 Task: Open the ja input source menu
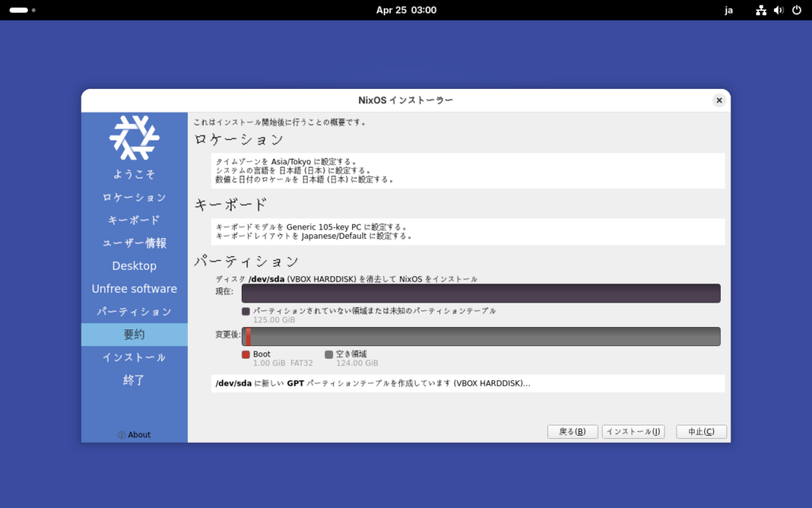point(729,10)
